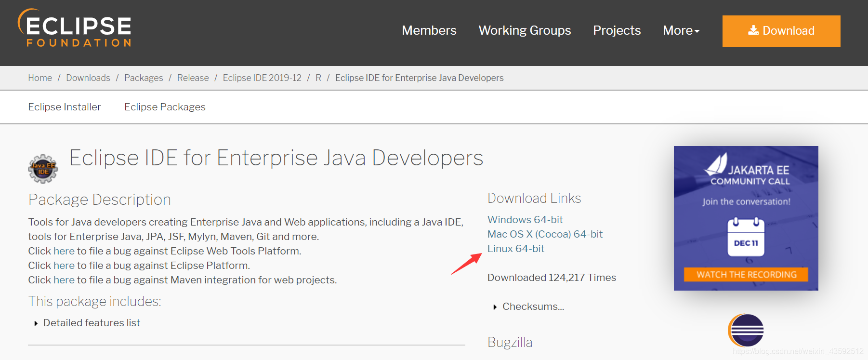Switch to Eclipse Packages tab
The image size is (868, 360).
(165, 107)
